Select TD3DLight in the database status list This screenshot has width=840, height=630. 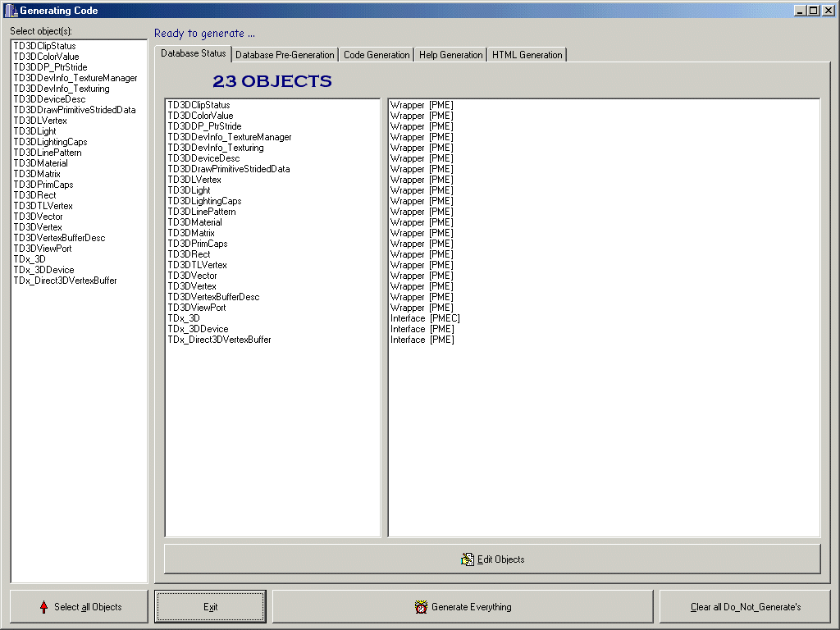tap(189, 190)
